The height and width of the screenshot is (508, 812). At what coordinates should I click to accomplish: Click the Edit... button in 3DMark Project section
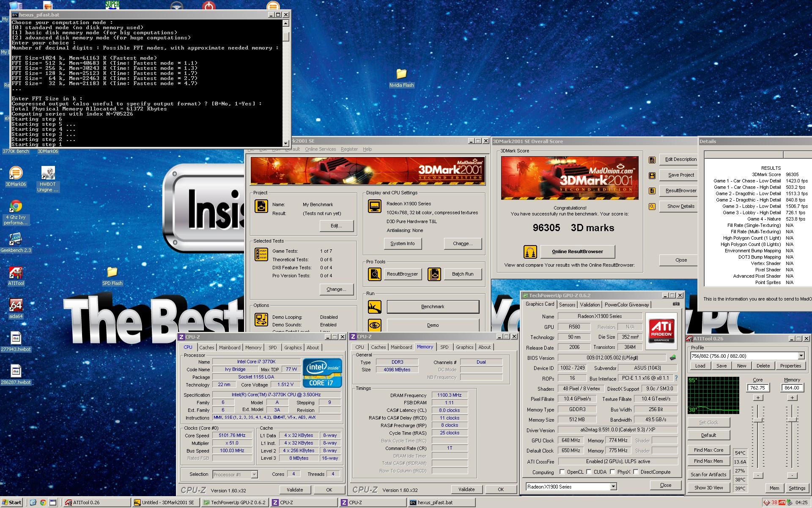[336, 226]
